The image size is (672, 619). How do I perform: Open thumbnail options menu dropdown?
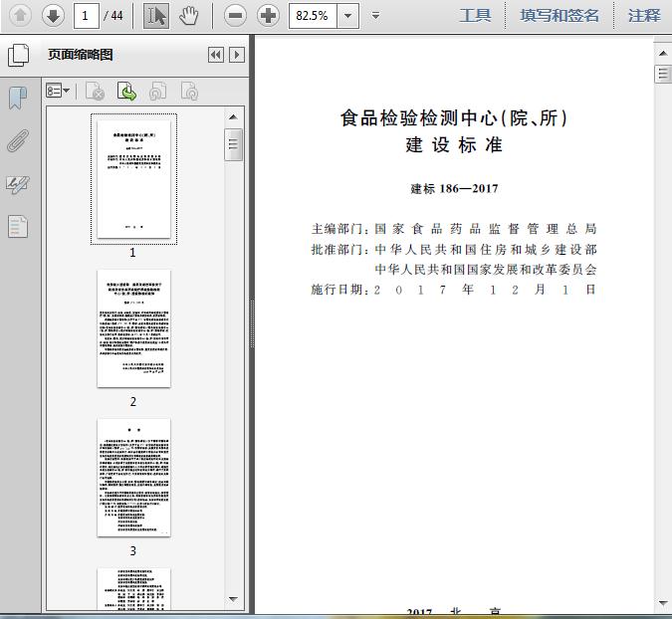[x=58, y=91]
